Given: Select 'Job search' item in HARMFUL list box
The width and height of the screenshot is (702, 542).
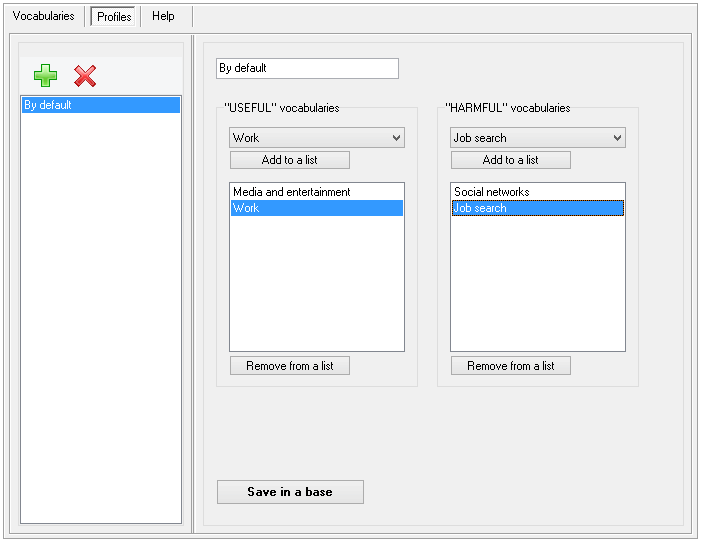Looking at the screenshot, I should click(x=537, y=208).
